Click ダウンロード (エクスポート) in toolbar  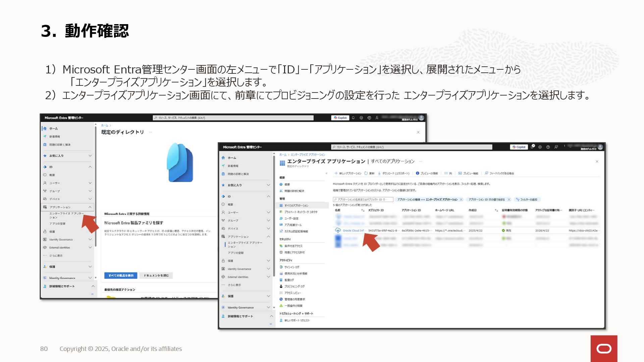[x=393, y=173]
